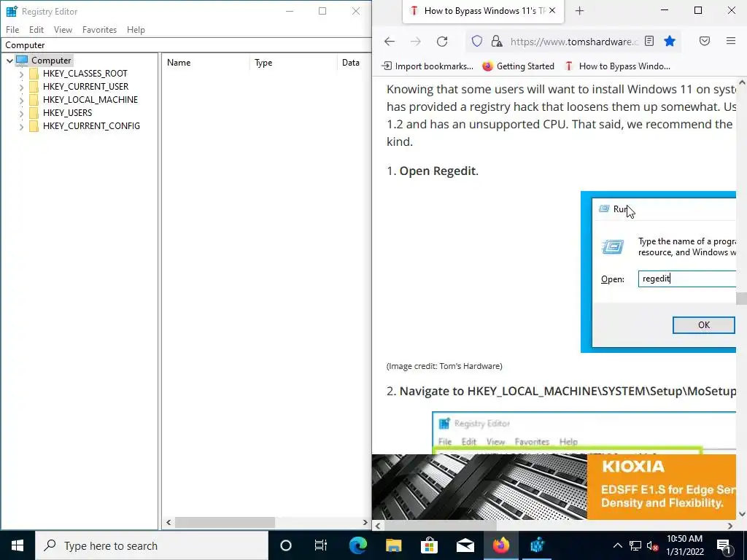Open File Explorer from taskbar
The width and height of the screenshot is (747, 560).
393,545
